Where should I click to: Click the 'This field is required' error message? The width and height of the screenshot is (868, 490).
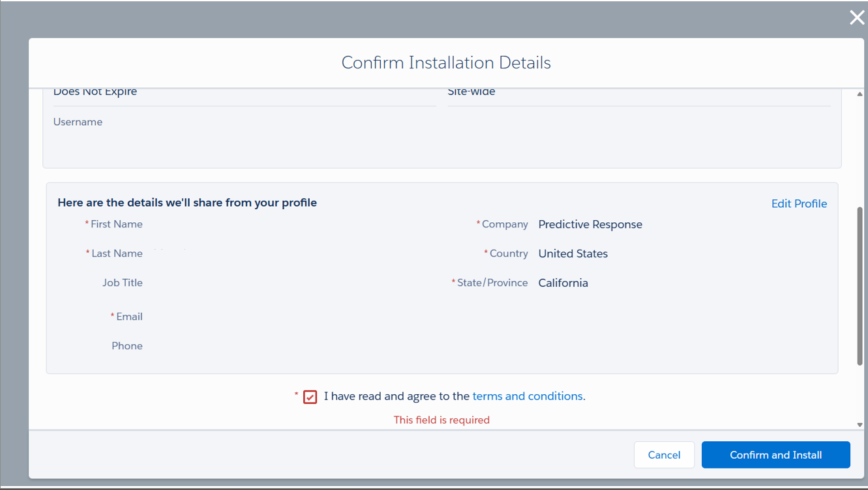[x=441, y=420]
